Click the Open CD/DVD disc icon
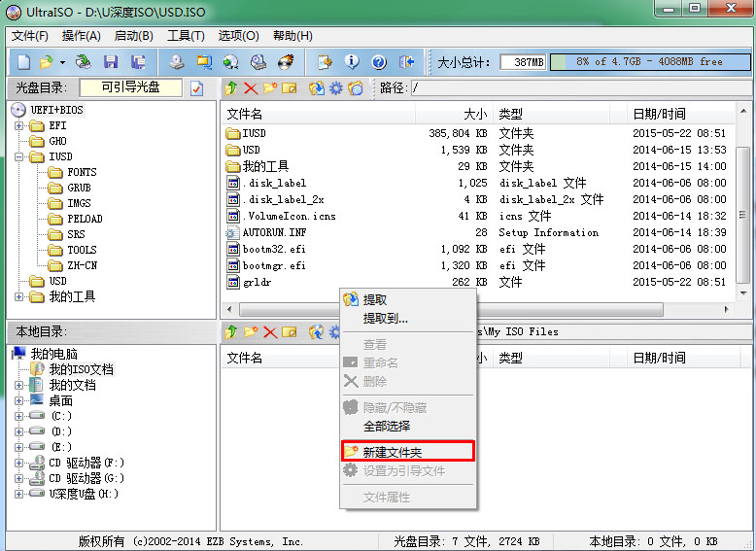 click(84, 62)
